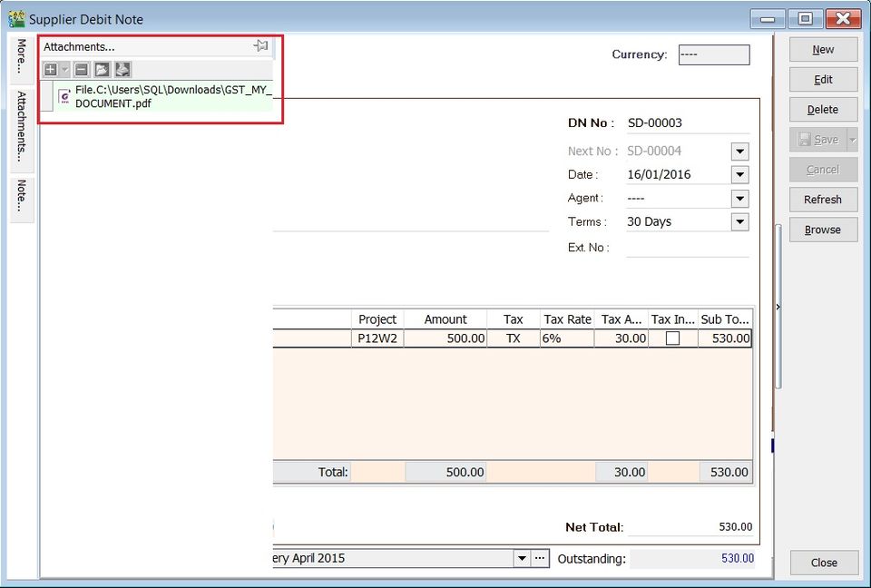Image resolution: width=871 pixels, height=588 pixels.
Task: Click the New button
Action: [822, 49]
